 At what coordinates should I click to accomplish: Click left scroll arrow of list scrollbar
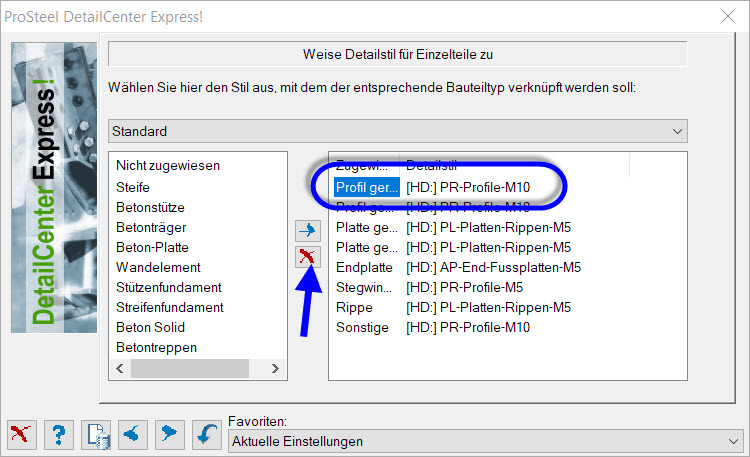tap(120, 368)
